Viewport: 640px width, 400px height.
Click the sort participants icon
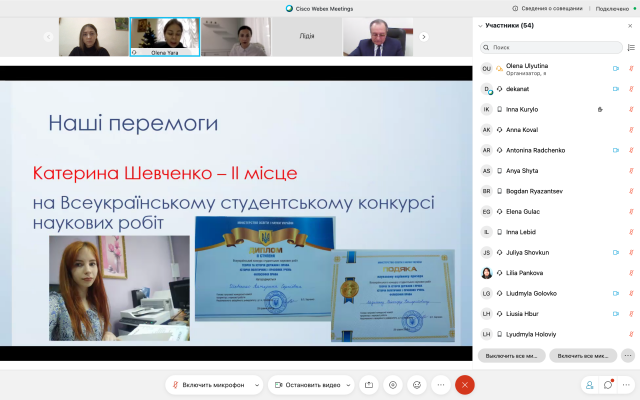pyautogui.click(x=628, y=47)
